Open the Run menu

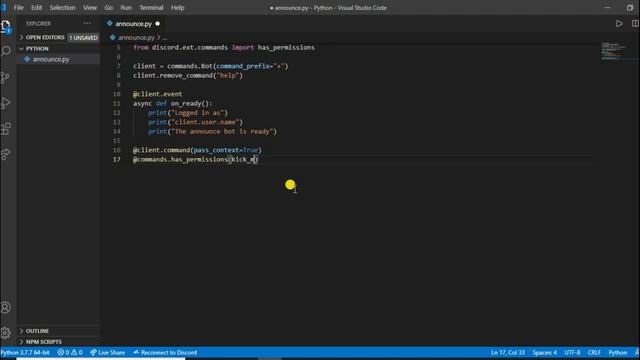pos(126,7)
